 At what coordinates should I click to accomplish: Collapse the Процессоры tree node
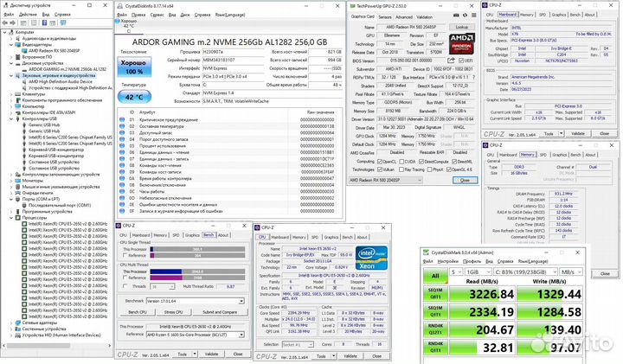click(x=11, y=218)
